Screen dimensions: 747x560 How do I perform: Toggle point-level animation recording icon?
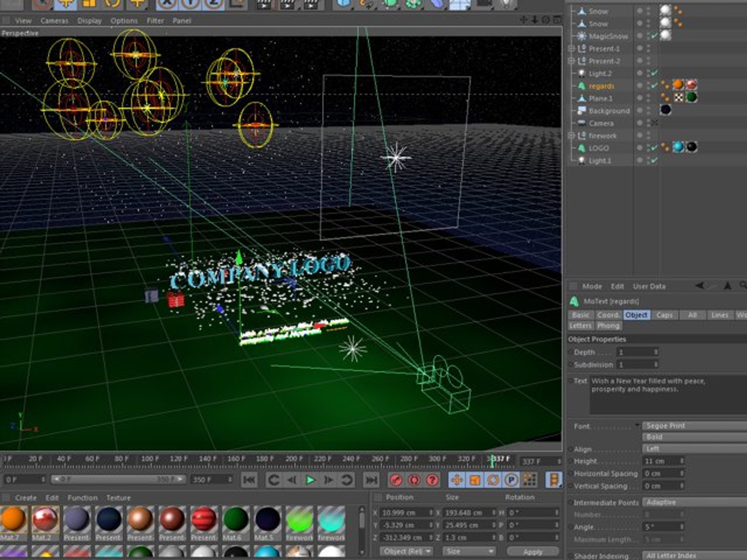point(529,480)
